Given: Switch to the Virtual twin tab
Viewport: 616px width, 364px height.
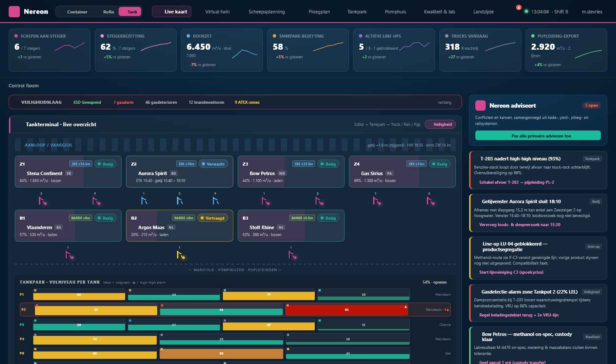Looking at the screenshot, I should [x=217, y=12].
